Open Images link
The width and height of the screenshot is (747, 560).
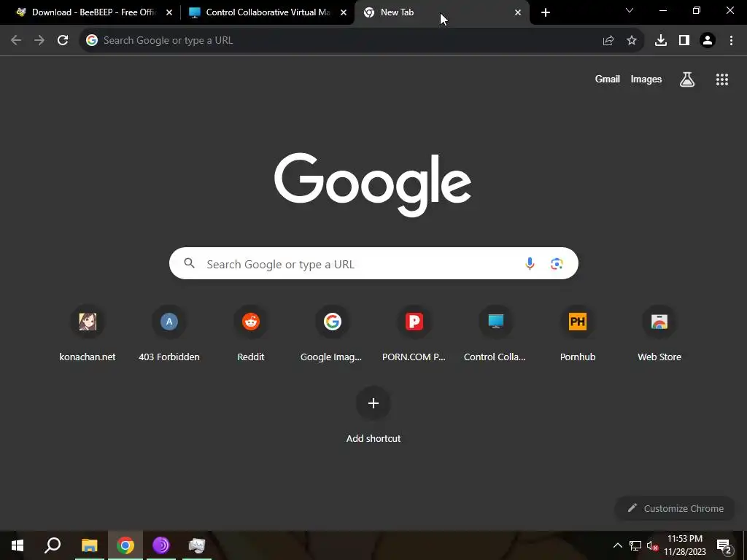point(646,79)
